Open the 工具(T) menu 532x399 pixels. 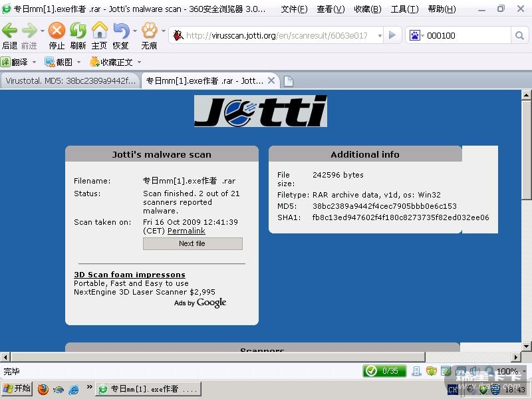click(x=404, y=9)
